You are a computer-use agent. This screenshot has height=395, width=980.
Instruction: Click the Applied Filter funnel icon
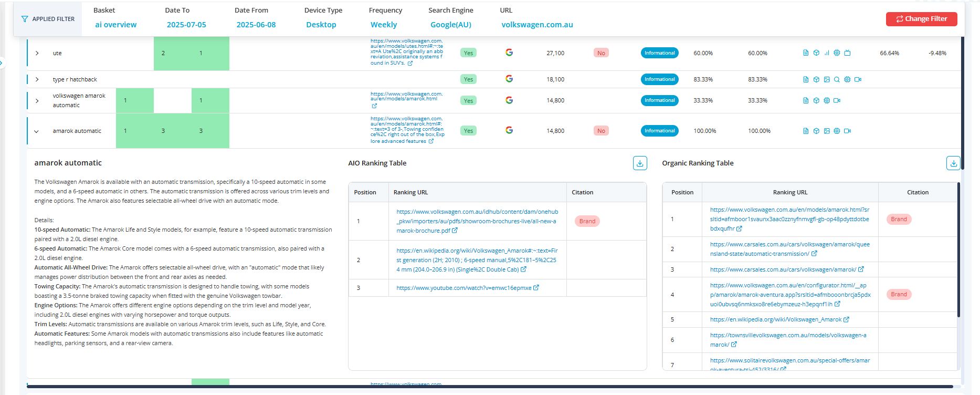tap(25, 19)
